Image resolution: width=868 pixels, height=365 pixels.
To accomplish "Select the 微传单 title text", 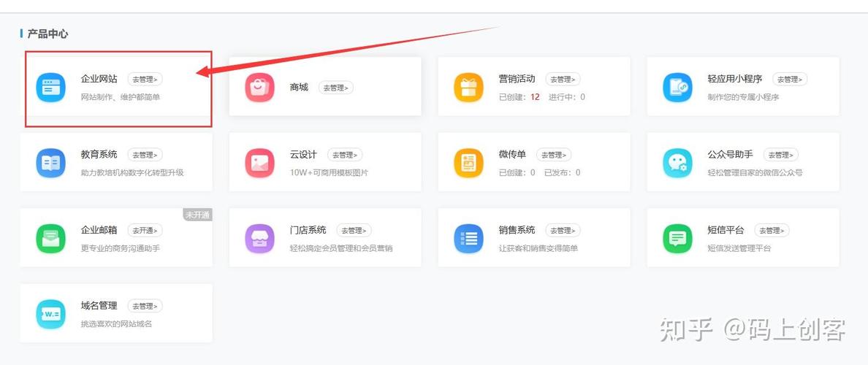I will (x=513, y=155).
